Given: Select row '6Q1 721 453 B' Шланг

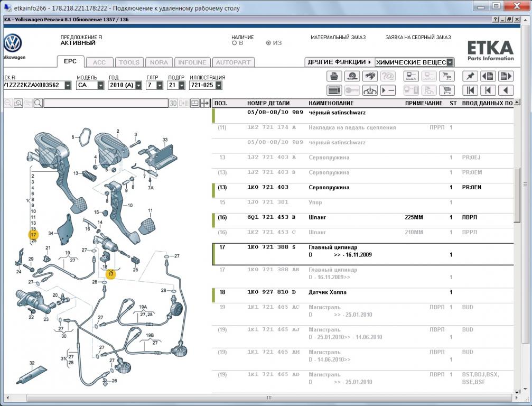Looking at the screenshot, I should [363, 220].
